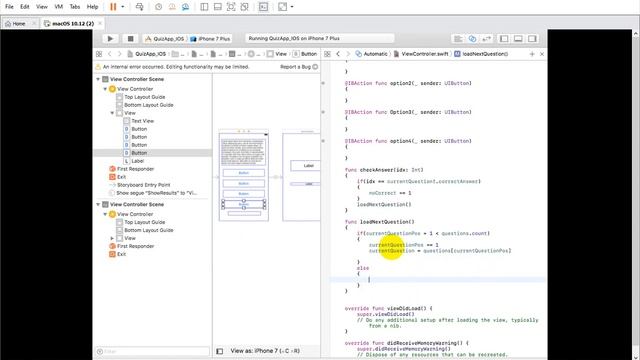Viewport: 640px width, 360px height.
Task: Select Xcode version editor icon
Action: [487, 39]
